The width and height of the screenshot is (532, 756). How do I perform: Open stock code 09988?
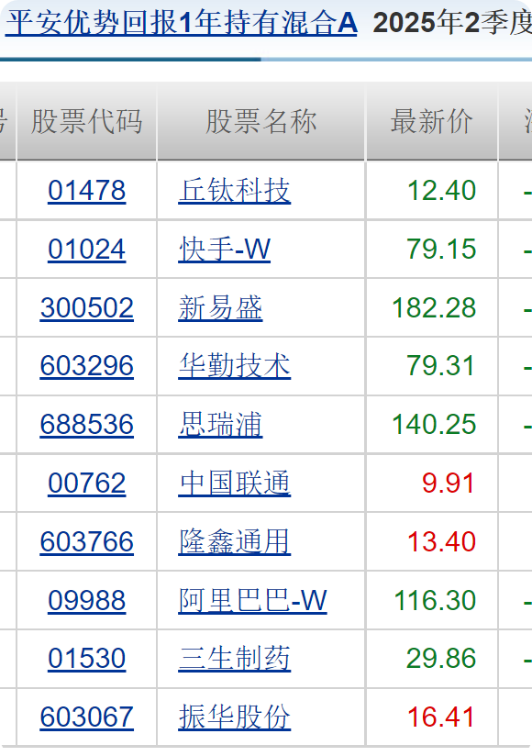87,600
